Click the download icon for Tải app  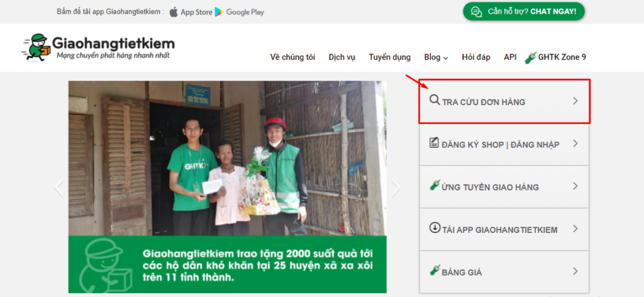click(x=435, y=228)
